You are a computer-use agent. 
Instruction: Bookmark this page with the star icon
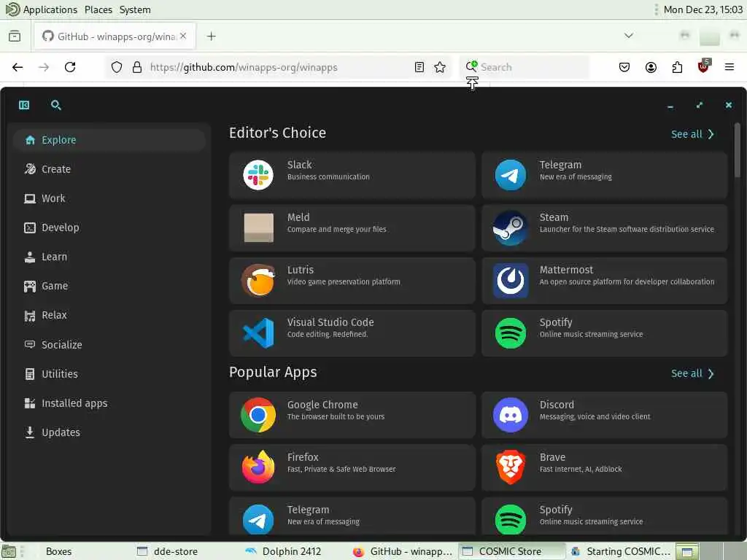(440, 67)
